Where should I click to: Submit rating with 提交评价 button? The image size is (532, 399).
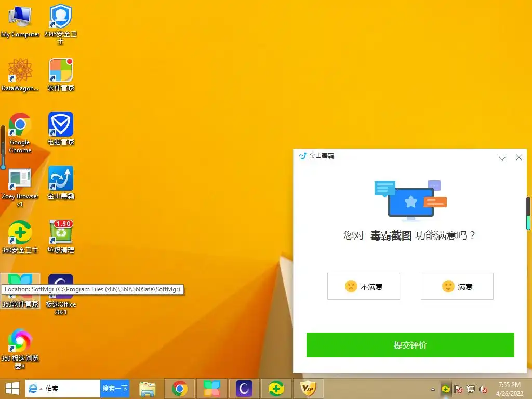coord(410,345)
